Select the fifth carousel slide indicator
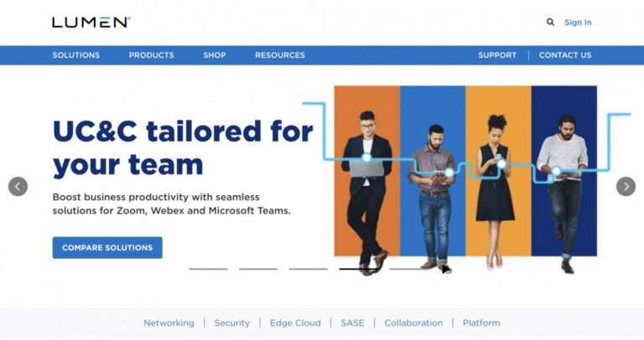 (x=408, y=269)
